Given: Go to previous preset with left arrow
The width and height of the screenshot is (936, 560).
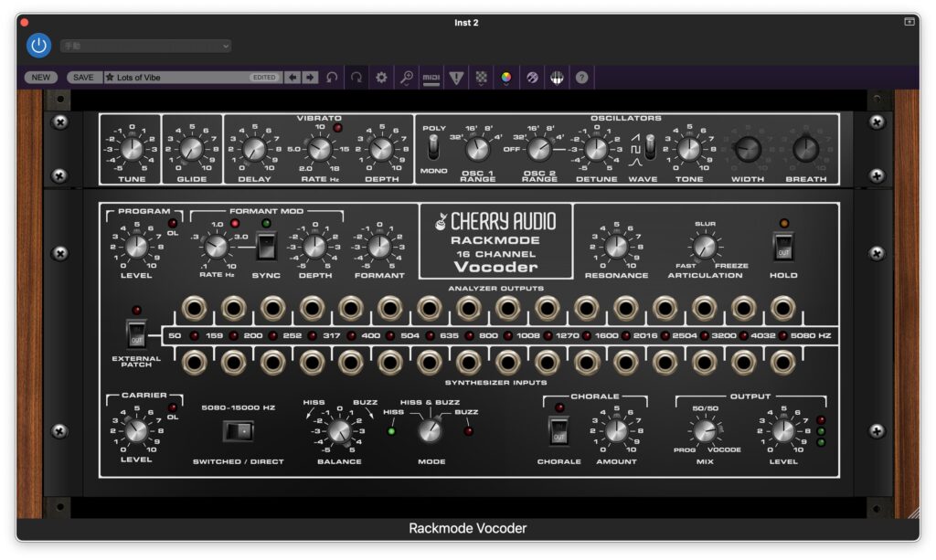Looking at the screenshot, I should [x=292, y=78].
